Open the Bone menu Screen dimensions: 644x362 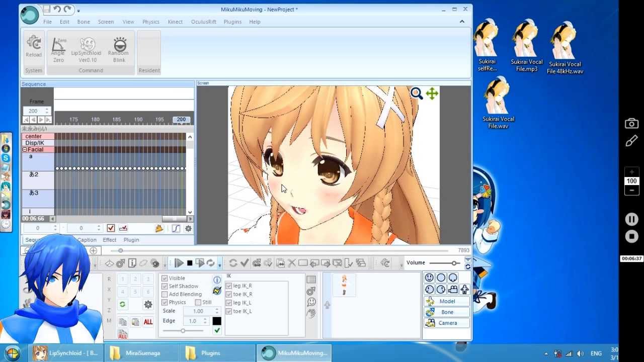84,22
